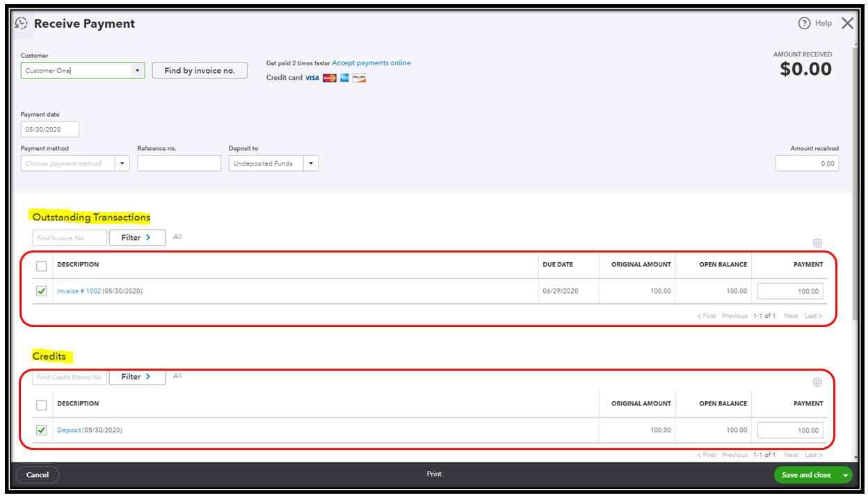Screen dimensions: 868x500
Task: Open the Deposit to dropdown
Action: [310, 163]
